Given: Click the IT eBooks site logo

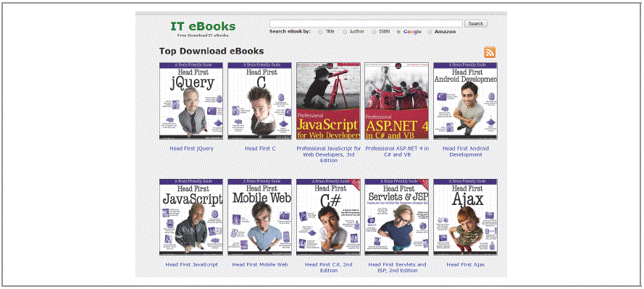Looking at the screenshot, I should tap(204, 26).
